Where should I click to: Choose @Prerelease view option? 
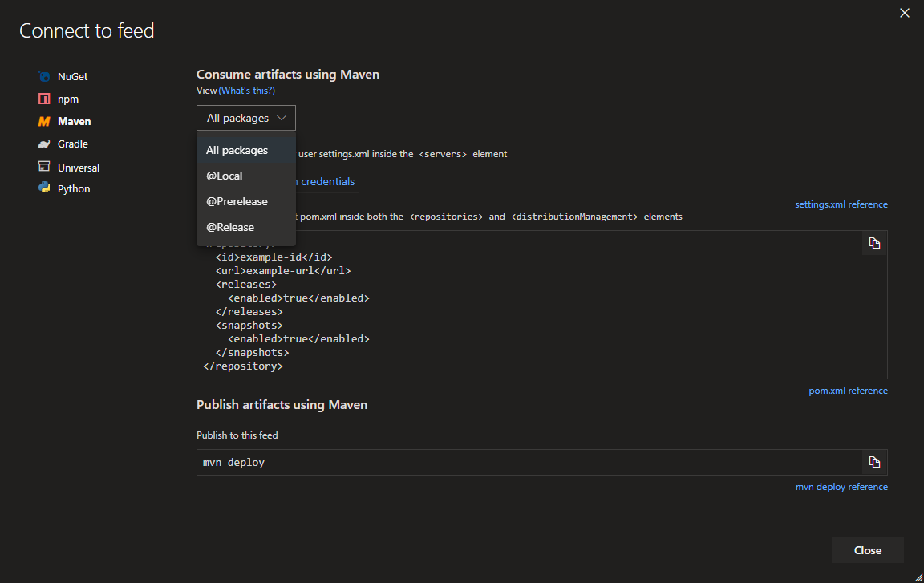245,201
